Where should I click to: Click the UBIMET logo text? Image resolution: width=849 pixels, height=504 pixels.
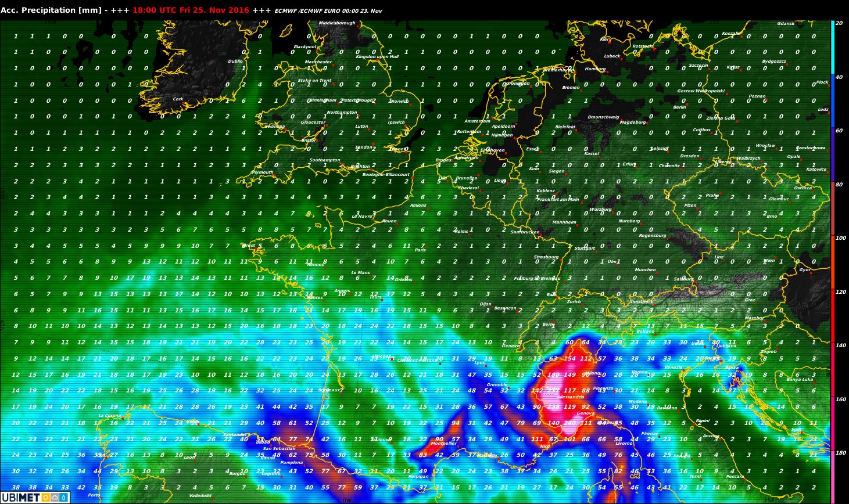point(20,498)
